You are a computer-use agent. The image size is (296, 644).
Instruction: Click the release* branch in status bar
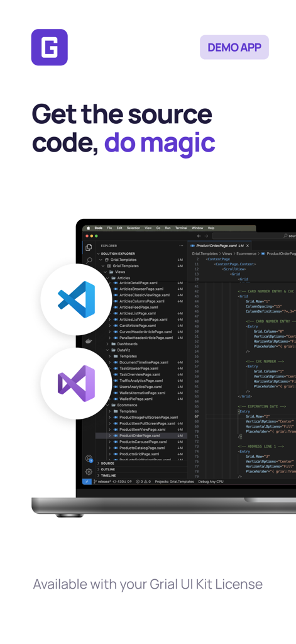click(x=102, y=481)
